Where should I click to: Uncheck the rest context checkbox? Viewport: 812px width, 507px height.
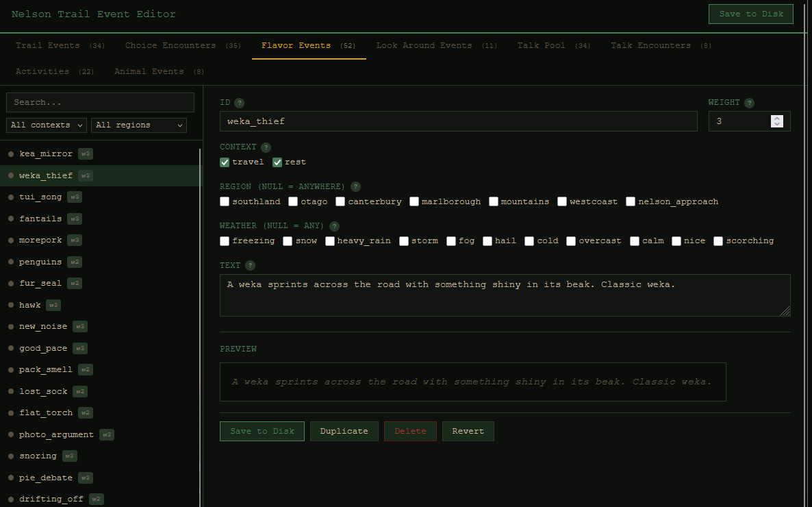click(x=277, y=162)
